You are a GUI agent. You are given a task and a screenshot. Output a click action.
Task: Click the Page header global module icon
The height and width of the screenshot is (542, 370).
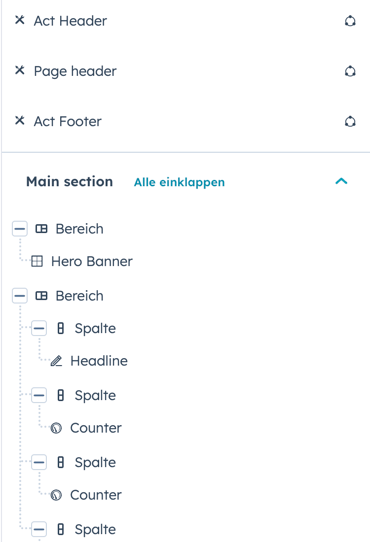tap(350, 71)
